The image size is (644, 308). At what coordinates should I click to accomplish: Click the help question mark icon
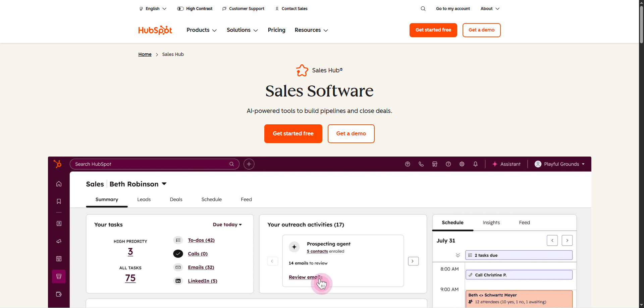(448, 164)
